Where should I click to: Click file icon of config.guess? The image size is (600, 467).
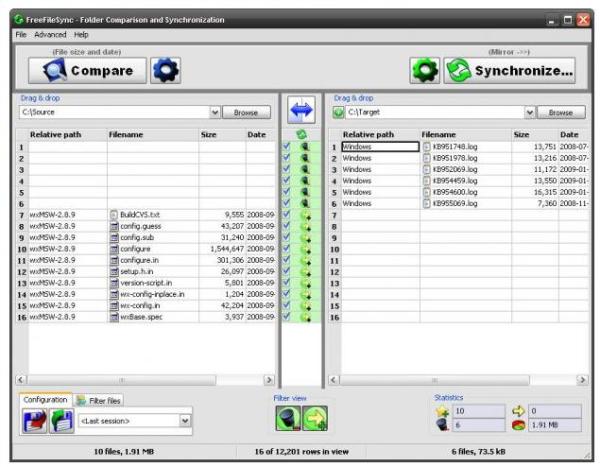coord(114,226)
